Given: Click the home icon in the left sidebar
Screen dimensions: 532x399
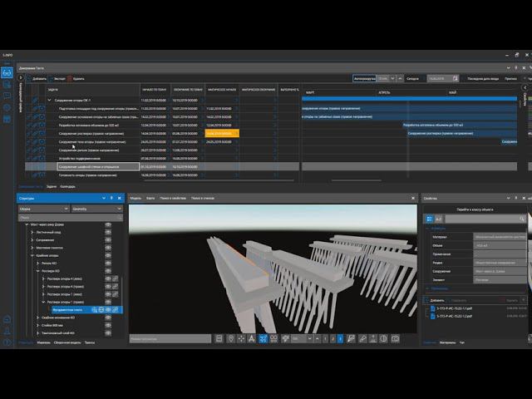Looking at the screenshot, I should pyautogui.click(x=7, y=319).
